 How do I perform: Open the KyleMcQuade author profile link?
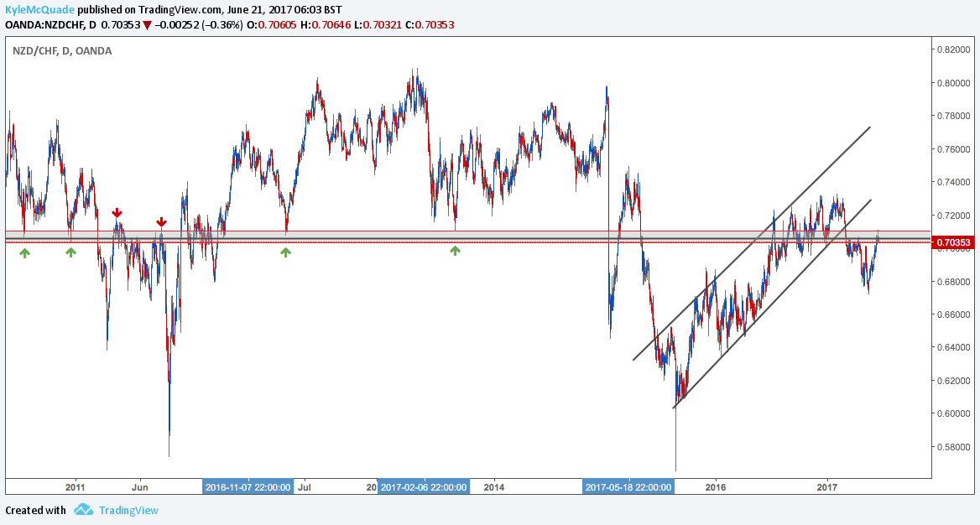click(40, 10)
